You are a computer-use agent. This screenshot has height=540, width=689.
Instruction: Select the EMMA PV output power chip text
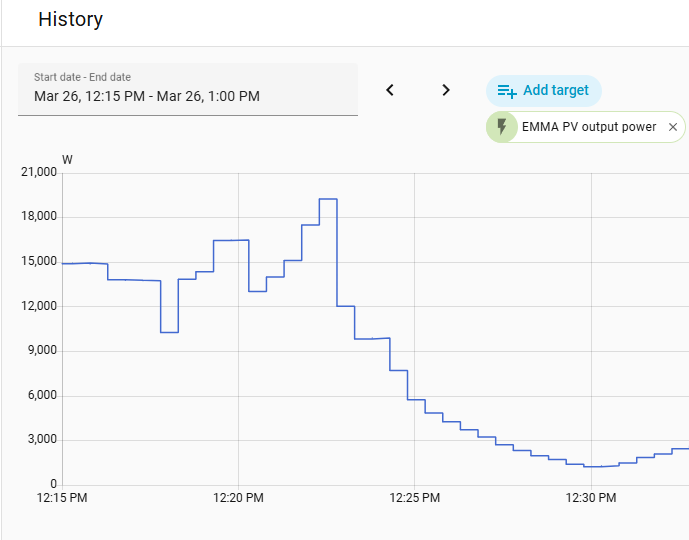[589, 127]
